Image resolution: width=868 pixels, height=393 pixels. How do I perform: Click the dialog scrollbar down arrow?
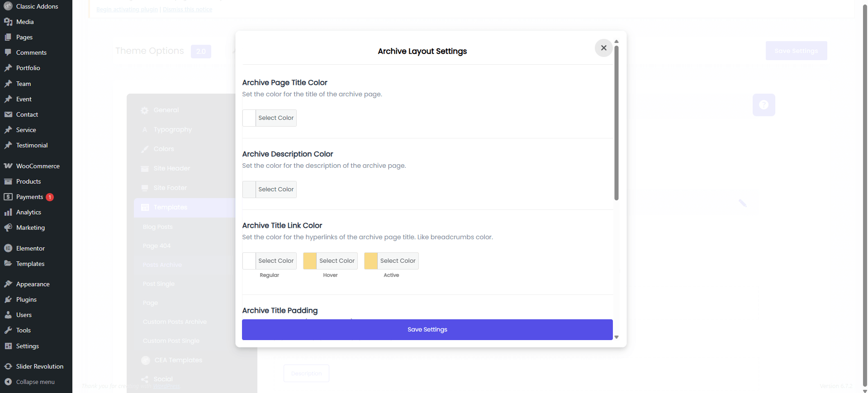click(617, 337)
